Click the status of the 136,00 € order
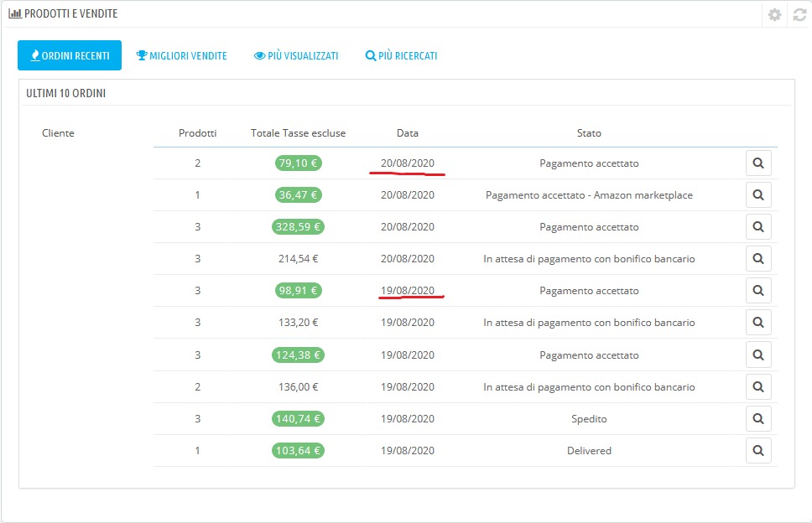The width and height of the screenshot is (812, 523). tap(589, 387)
